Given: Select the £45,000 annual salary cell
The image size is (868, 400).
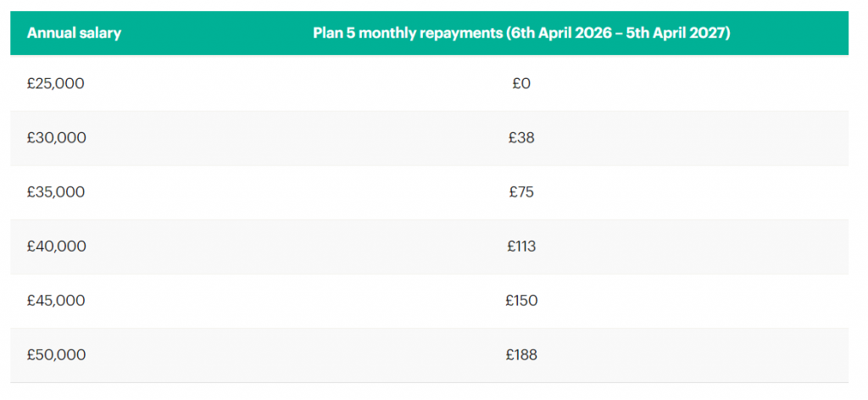Looking at the screenshot, I should (x=57, y=300).
